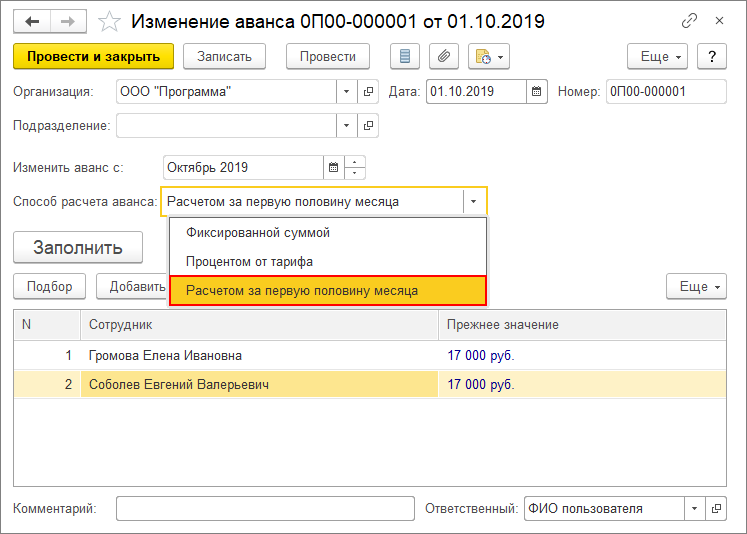
Task: Collapse the Способ расчета аванса dropdown arrow
Action: [474, 202]
